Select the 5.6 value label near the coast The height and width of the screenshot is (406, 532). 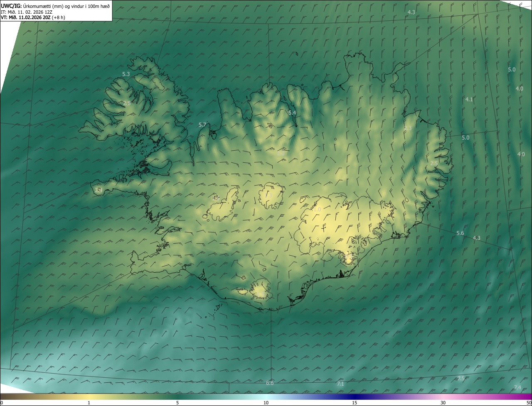pyautogui.click(x=460, y=233)
